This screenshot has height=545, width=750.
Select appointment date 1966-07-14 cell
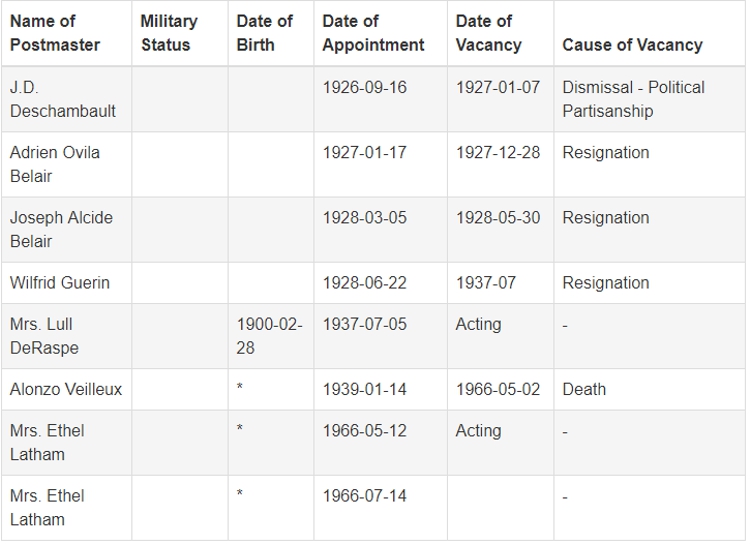click(x=364, y=496)
